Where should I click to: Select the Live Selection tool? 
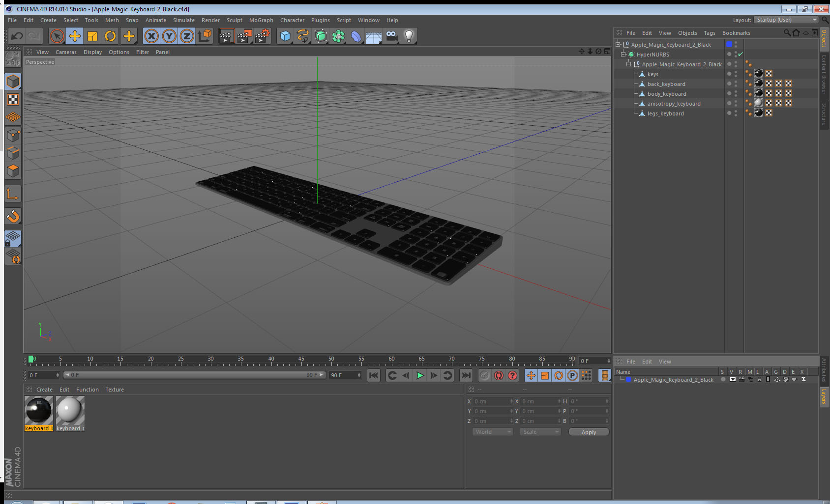coord(57,36)
